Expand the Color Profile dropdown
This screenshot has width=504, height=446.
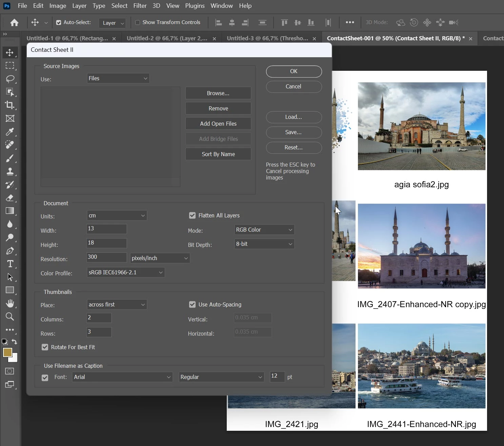click(x=126, y=273)
